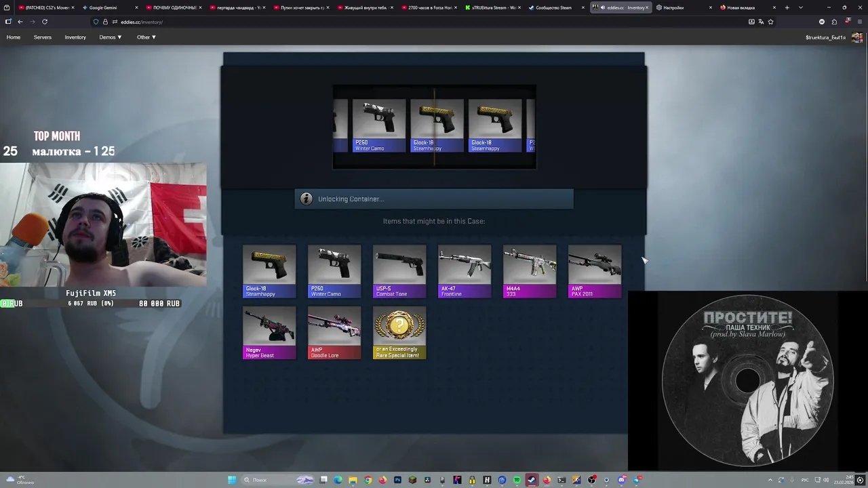This screenshot has height=488, width=868.
Task: Open the tracking protection shield icon
Action: 96,22
